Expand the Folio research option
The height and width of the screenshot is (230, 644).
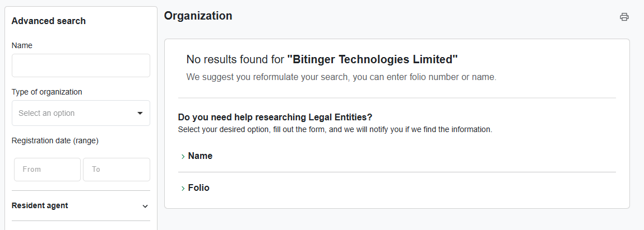click(198, 188)
